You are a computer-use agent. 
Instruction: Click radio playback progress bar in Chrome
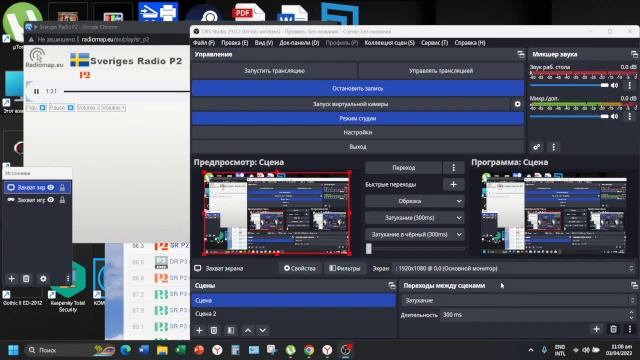[x=127, y=91]
